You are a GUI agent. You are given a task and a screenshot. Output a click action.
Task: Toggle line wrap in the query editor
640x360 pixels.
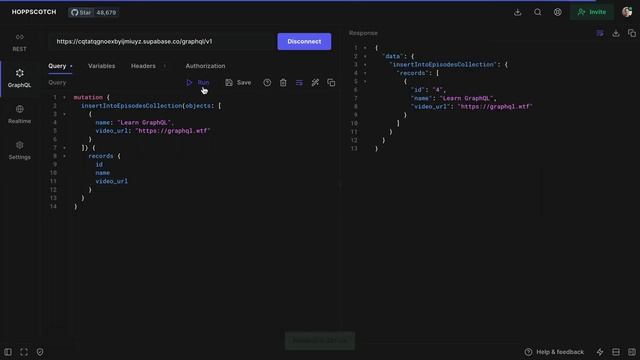tap(299, 82)
